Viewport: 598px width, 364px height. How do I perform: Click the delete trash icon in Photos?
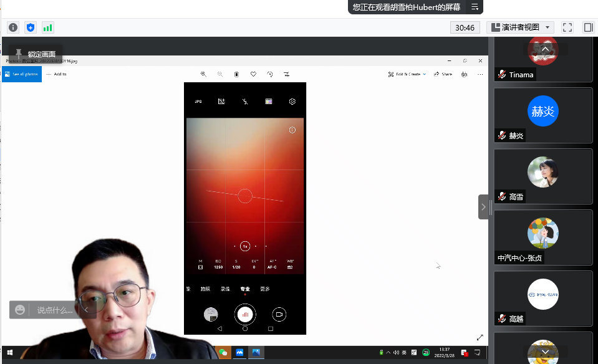tap(236, 74)
